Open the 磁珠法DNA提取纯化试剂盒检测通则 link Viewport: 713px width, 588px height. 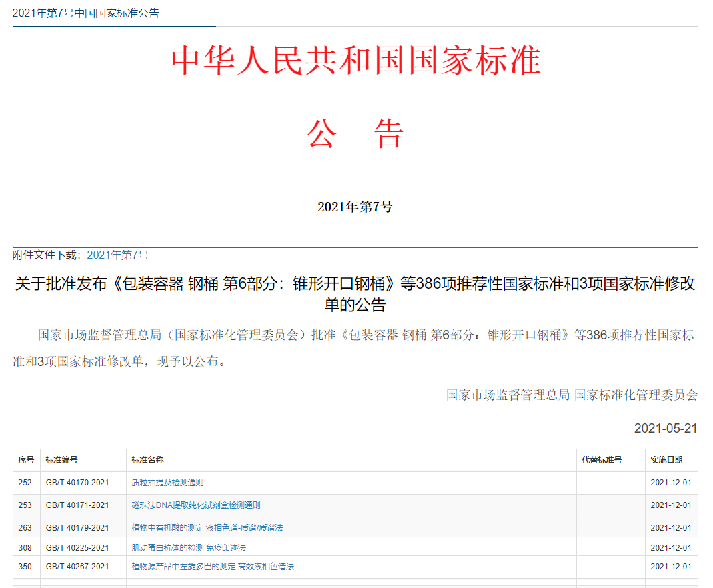tap(196, 505)
